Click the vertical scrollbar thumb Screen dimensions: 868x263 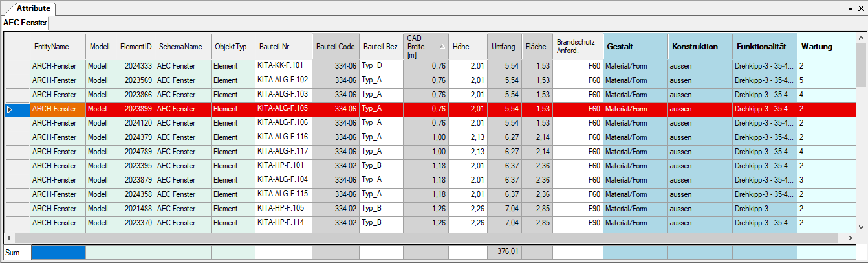click(x=862, y=65)
